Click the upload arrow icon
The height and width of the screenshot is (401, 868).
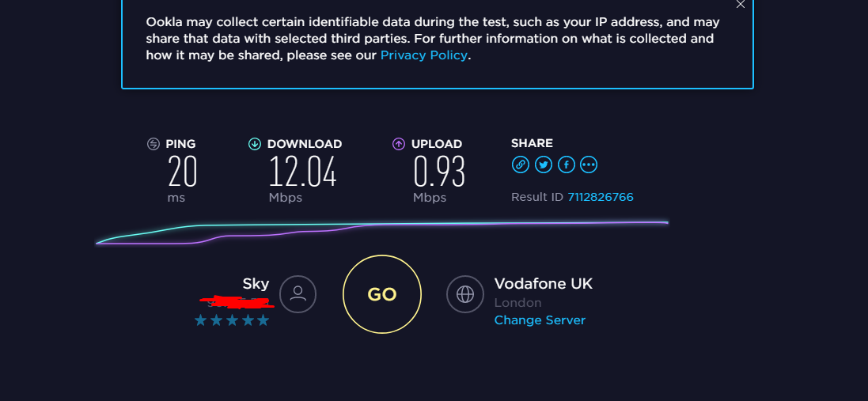(x=399, y=144)
